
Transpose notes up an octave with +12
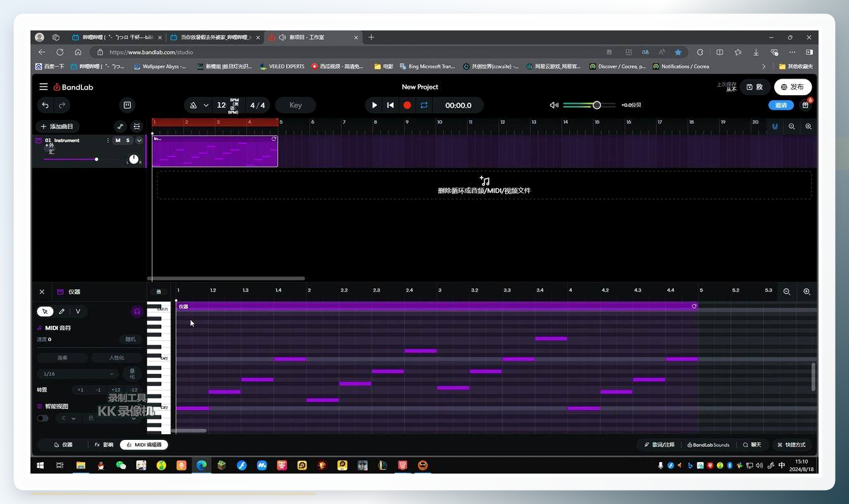(115, 390)
